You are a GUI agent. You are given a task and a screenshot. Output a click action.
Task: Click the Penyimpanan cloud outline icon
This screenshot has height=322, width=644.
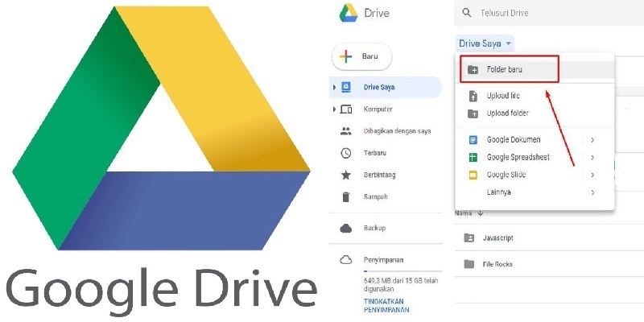[346, 259]
